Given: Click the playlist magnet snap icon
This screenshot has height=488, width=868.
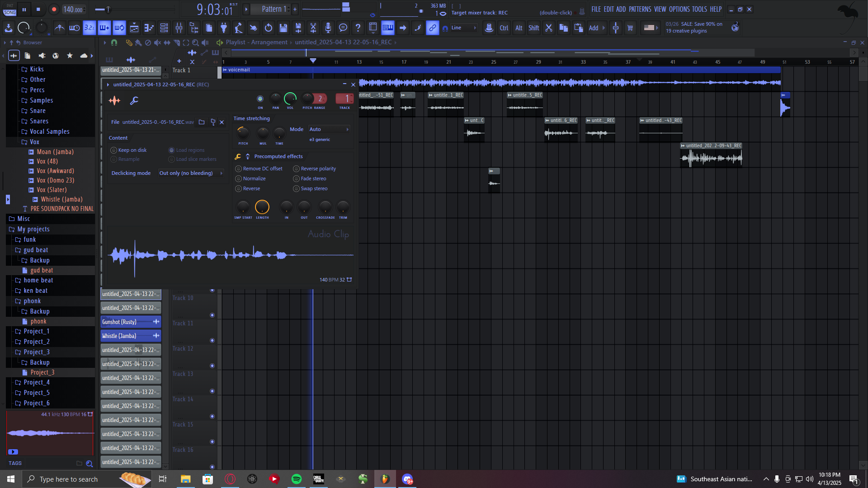Looking at the screenshot, I should click(114, 42).
